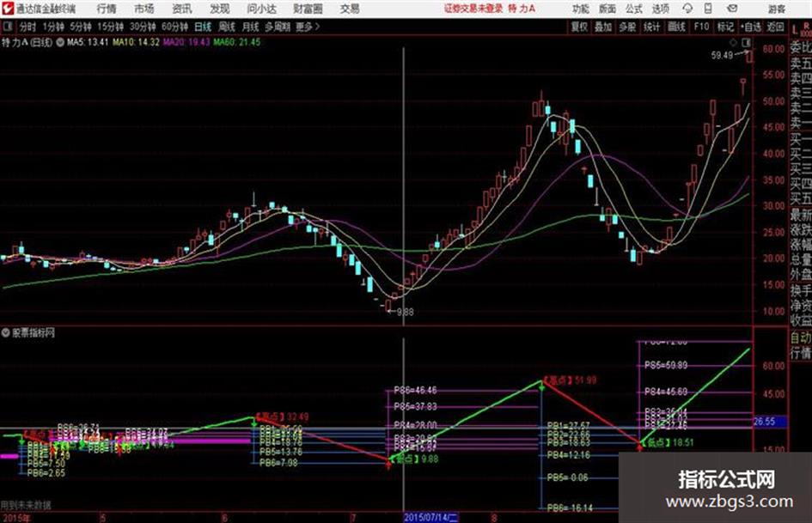Screen dimensions: 812x523
Task: Click the L icon on the right sidebar
Action: (795, 30)
